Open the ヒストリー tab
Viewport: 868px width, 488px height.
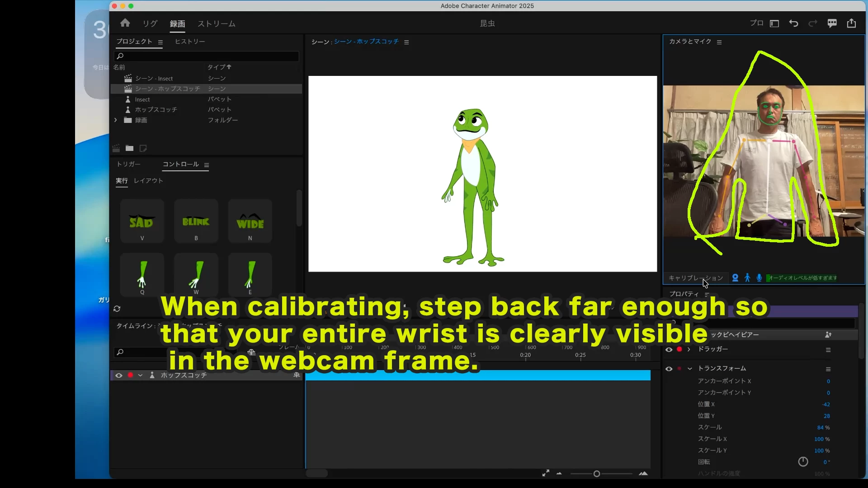tap(190, 42)
